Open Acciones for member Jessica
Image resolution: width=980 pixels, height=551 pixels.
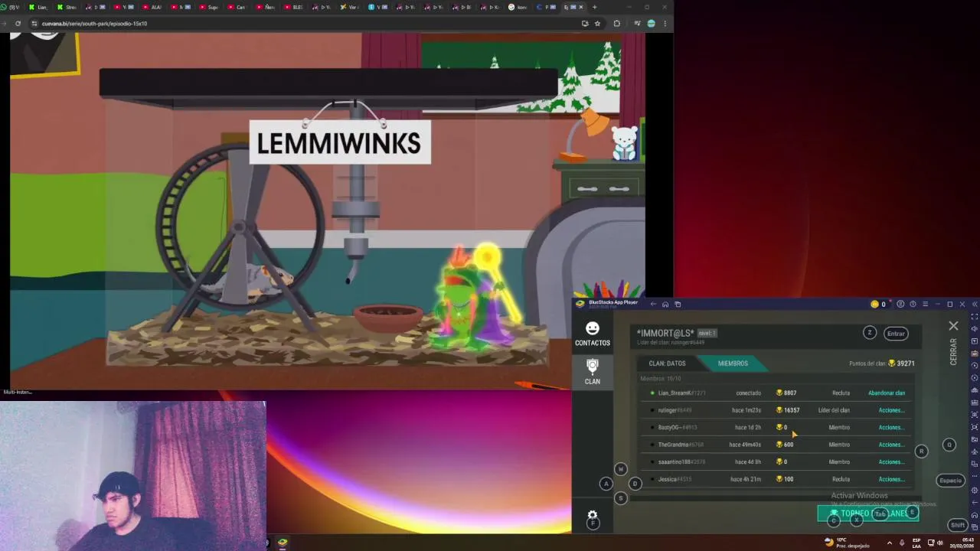(891, 479)
